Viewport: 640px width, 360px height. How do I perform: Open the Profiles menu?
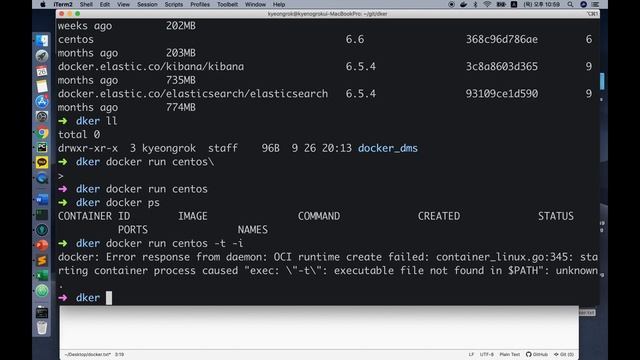200,4
